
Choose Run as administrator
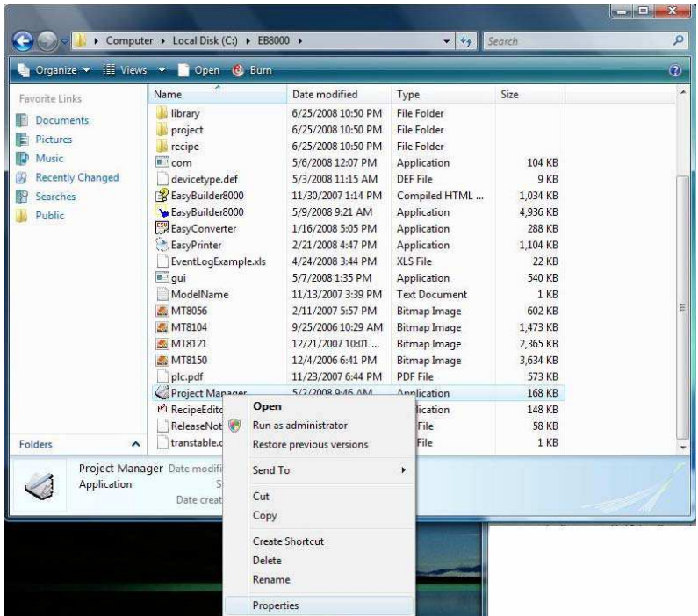pyautogui.click(x=319, y=426)
